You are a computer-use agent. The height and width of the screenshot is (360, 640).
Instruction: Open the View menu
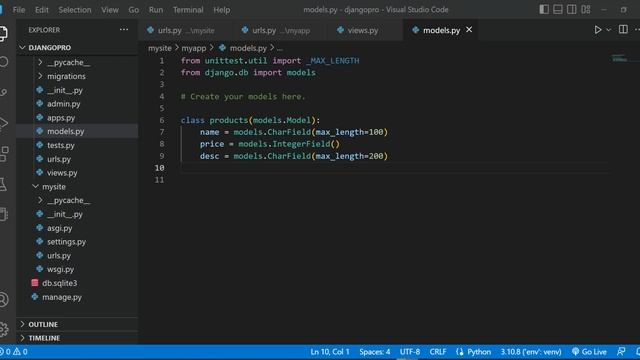(110, 10)
